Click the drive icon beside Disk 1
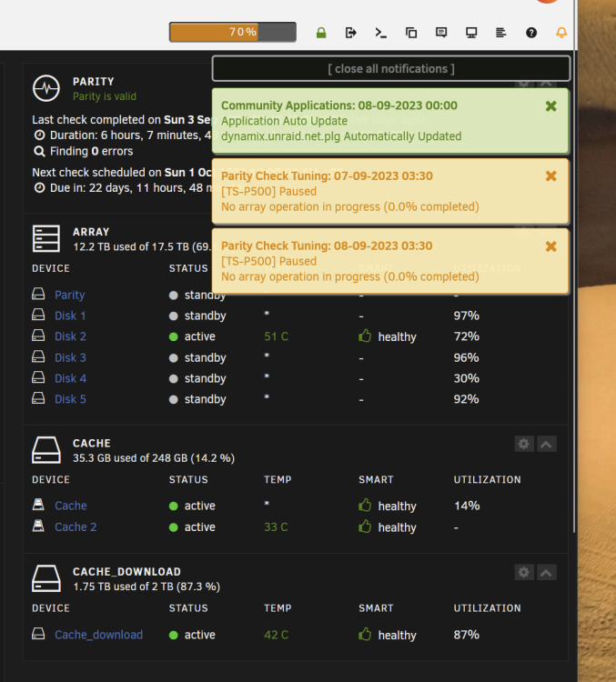Screen dimensions: 616x682 (x=38, y=315)
